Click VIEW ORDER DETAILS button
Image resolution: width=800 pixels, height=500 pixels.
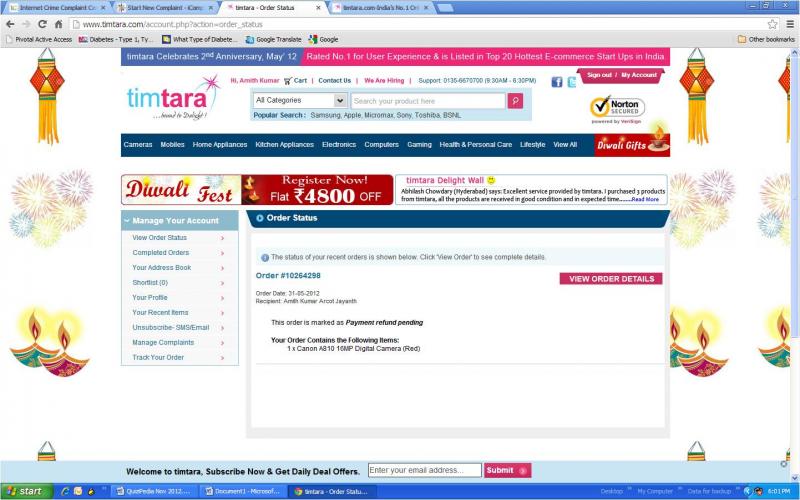click(611, 279)
